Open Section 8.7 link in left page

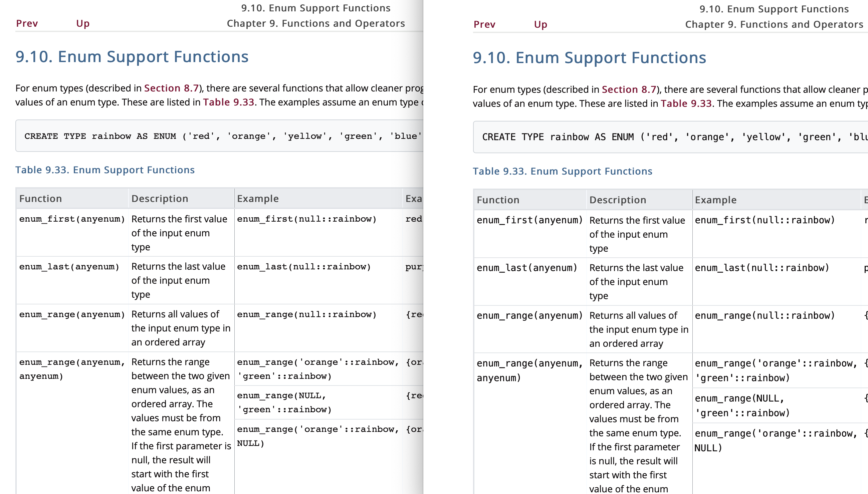(x=171, y=88)
